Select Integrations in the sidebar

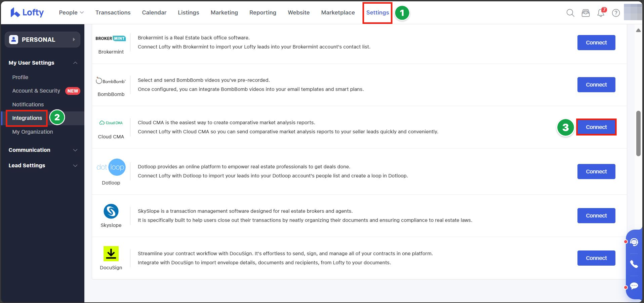tap(27, 118)
